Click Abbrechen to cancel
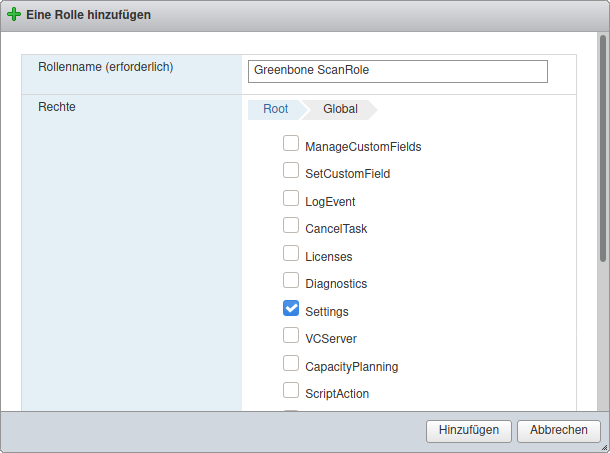The width and height of the screenshot is (610, 453). click(x=558, y=430)
